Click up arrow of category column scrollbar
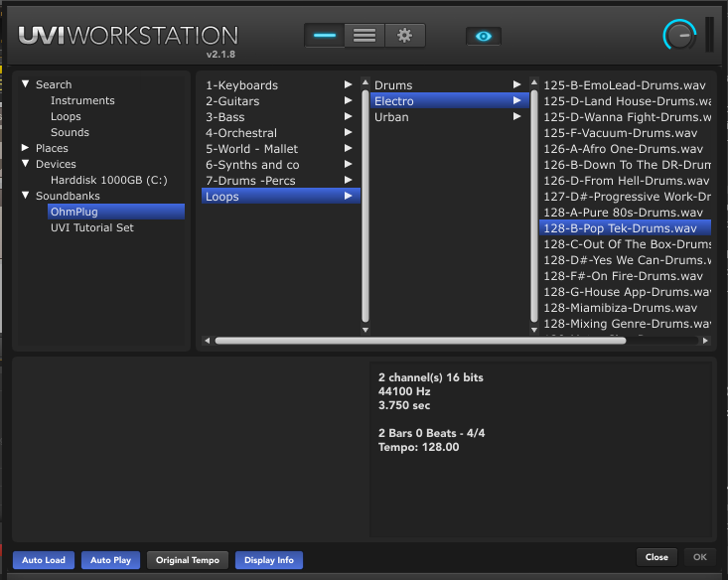This screenshot has width=728, height=580. click(x=365, y=82)
